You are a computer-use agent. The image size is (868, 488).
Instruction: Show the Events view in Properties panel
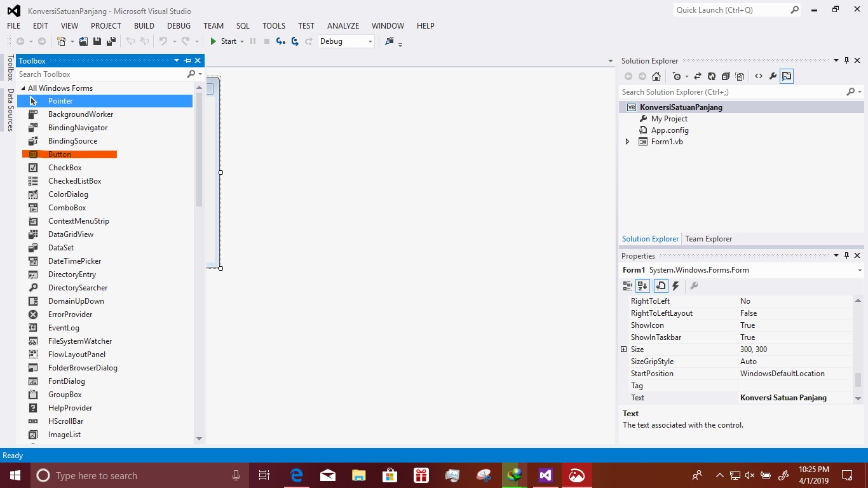tap(675, 285)
